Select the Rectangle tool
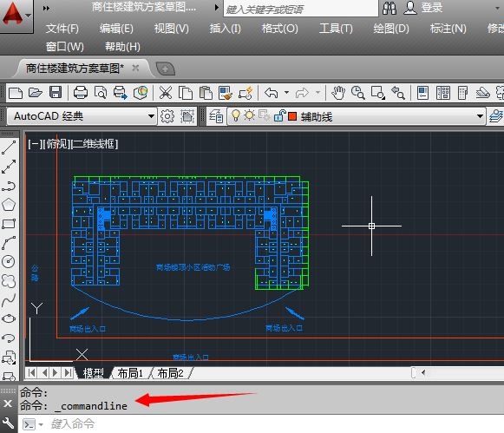Image resolution: width=504 pixels, height=433 pixels. pyautogui.click(x=9, y=224)
